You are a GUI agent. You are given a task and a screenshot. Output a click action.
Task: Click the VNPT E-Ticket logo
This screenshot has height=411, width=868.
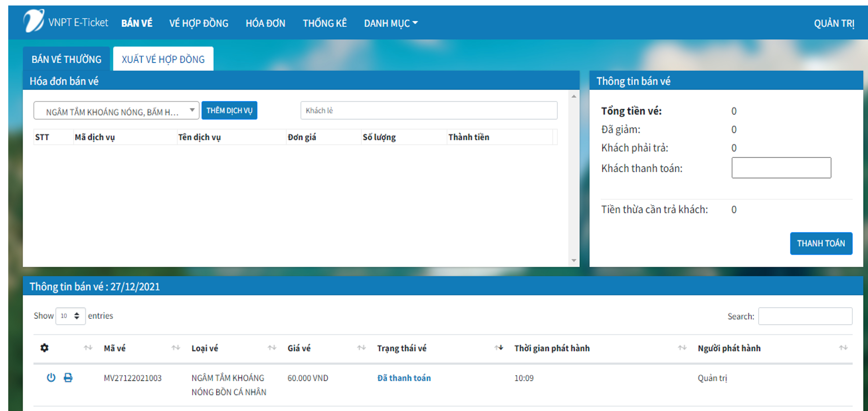coord(35,22)
